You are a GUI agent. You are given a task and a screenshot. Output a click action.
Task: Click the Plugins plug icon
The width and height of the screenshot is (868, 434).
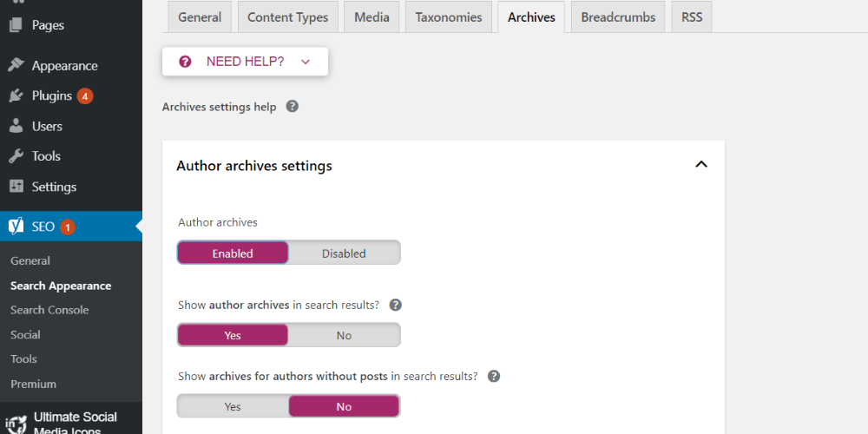click(x=16, y=95)
